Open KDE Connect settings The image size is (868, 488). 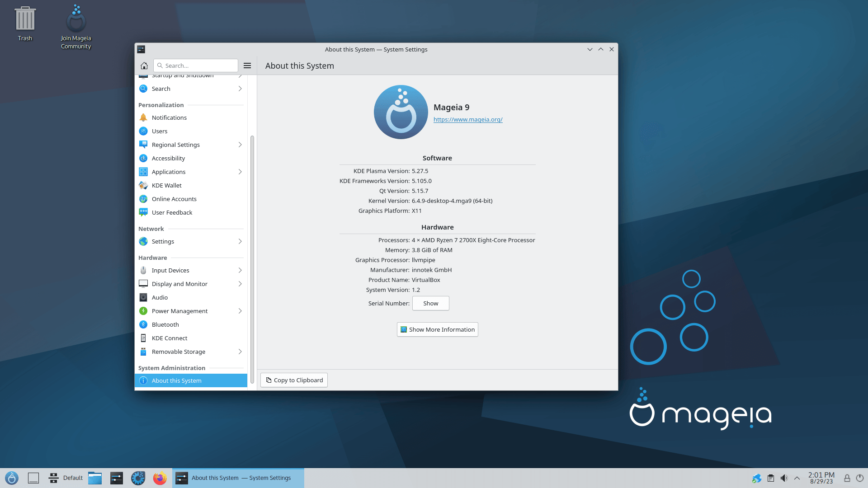170,338
